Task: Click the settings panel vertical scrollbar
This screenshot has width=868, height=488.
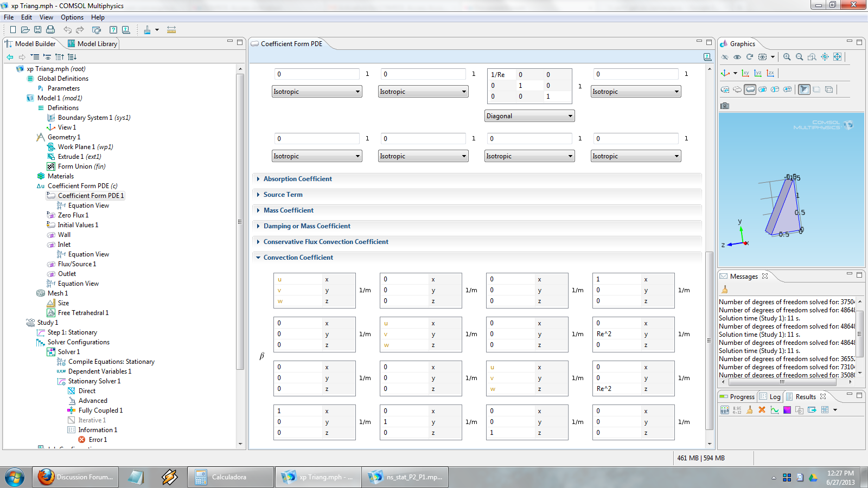Action: point(709,341)
